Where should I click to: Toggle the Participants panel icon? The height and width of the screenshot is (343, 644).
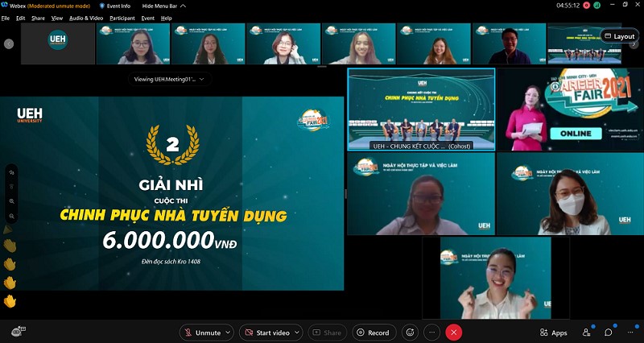click(587, 333)
